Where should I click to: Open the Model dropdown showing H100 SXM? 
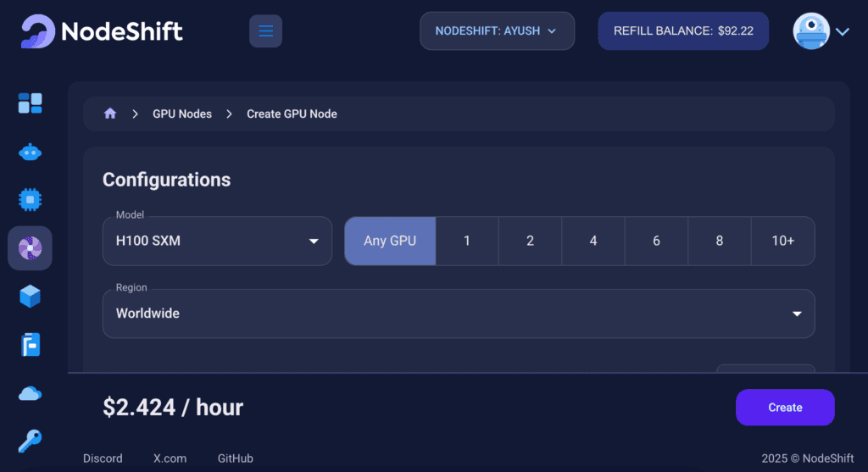tap(217, 241)
